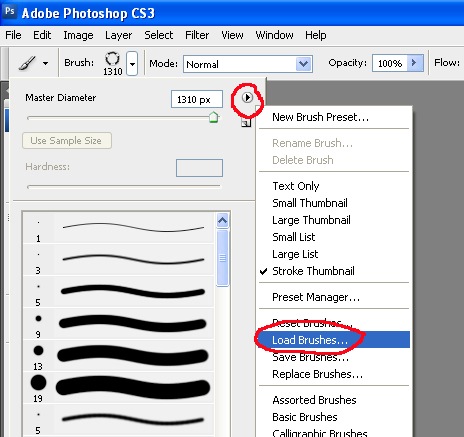Click the Opacity field showing 100%
This screenshot has height=437, width=464.
click(x=390, y=63)
